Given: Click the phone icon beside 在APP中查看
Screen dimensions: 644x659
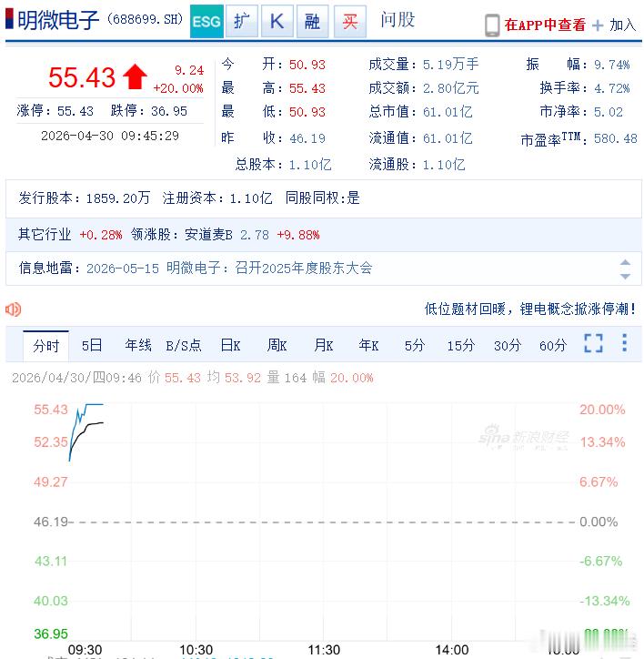Looking at the screenshot, I should click(492, 25).
